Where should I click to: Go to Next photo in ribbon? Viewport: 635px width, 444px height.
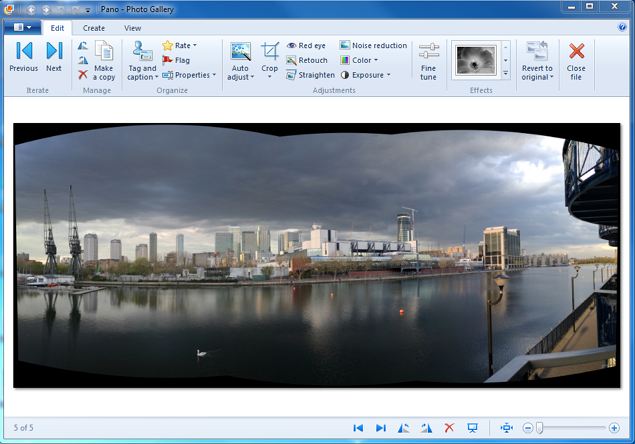click(54, 57)
